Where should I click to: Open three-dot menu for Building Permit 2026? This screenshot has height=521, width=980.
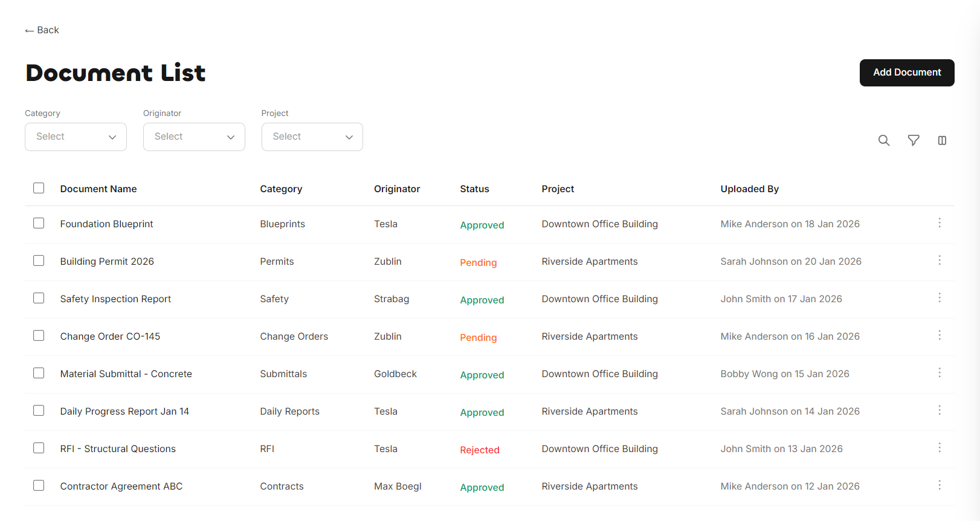(939, 260)
